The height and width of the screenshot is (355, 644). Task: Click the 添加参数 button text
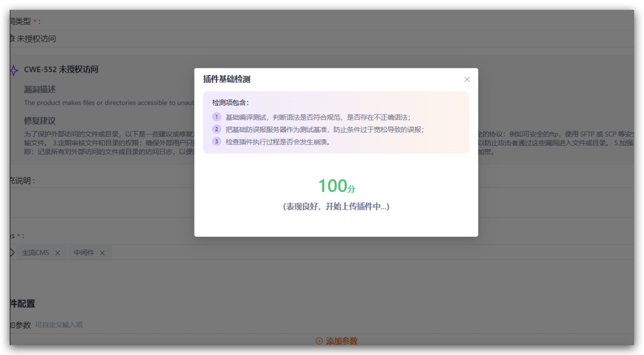click(341, 341)
